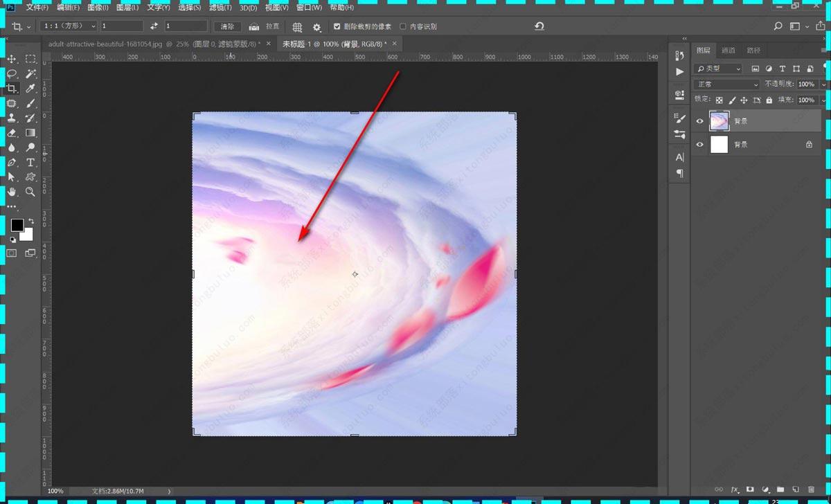Select the Lasso tool
Viewport: 831px width, 504px height.
pyautogui.click(x=12, y=74)
